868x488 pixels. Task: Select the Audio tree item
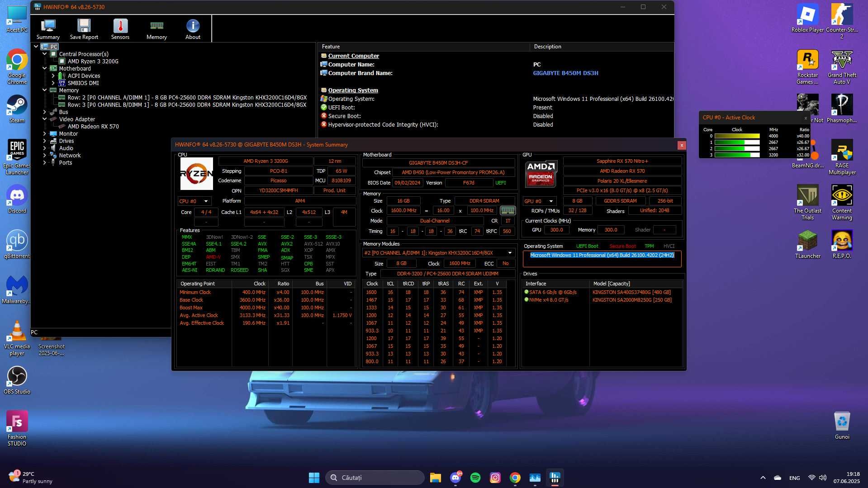point(66,148)
